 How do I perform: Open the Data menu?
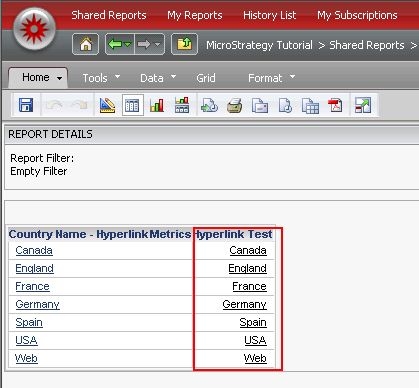[x=158, y=78]
